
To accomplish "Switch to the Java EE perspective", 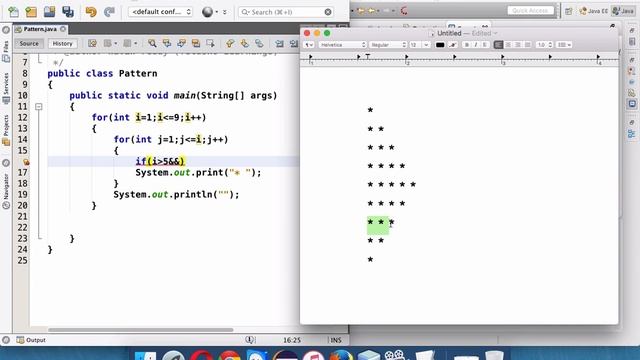I will (594, 11).
